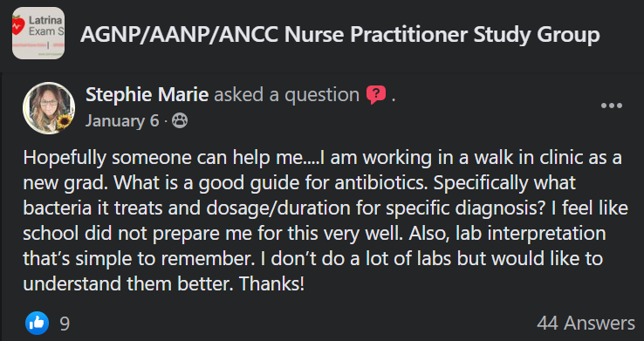Click the 'Latrina' text in the group logo

45,19
